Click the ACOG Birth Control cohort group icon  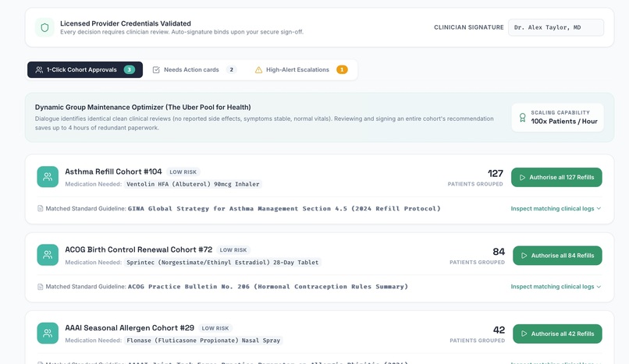[x=48, y=255]
